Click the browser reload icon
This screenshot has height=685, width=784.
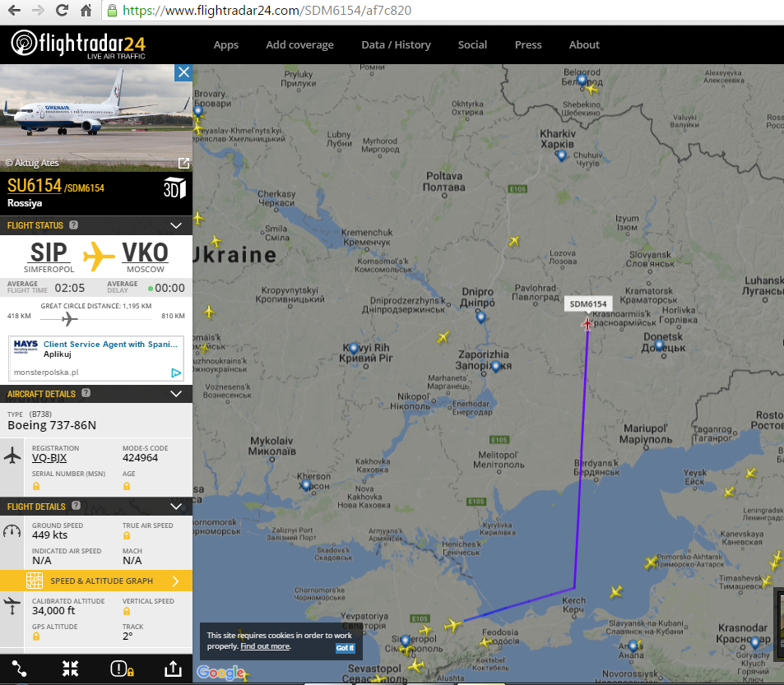pyautogui.click(x=62, y=10)
